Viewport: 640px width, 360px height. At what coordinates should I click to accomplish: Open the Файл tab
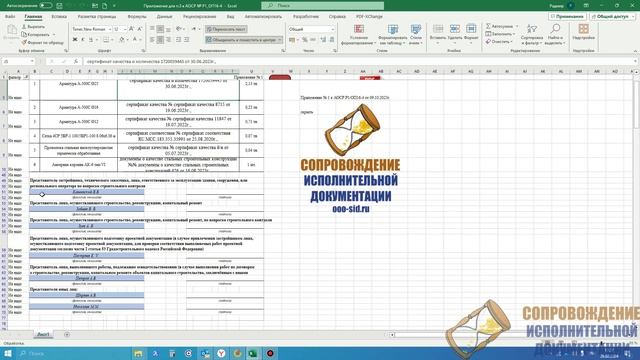click(x=10, y=17)
